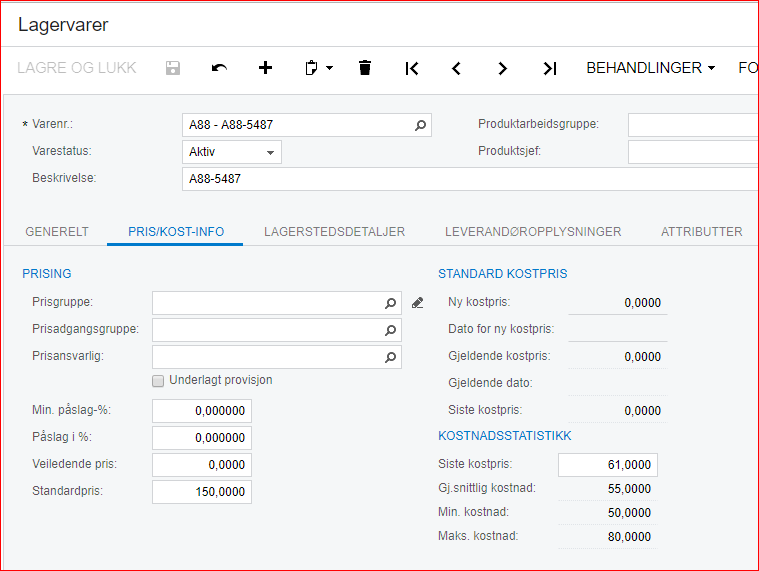Viewport: 759px width, 571px height.
Task: Click the Siste kostpris 61,0000 field
Action: click(x=608, y=465)
